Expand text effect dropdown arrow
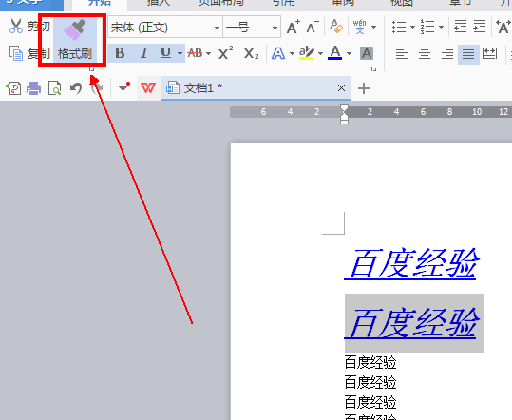This screenshot has height=420, width=512. point(292,53)
